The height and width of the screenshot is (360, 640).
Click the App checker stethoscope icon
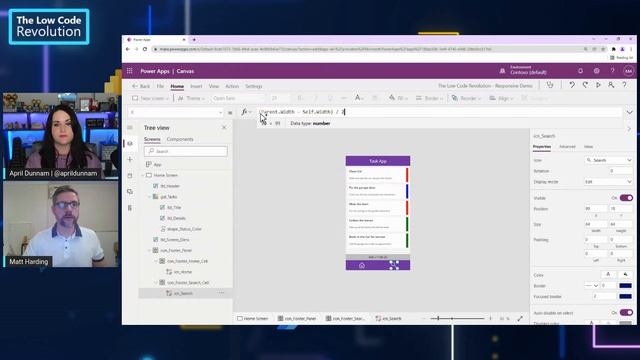[550, 85]
